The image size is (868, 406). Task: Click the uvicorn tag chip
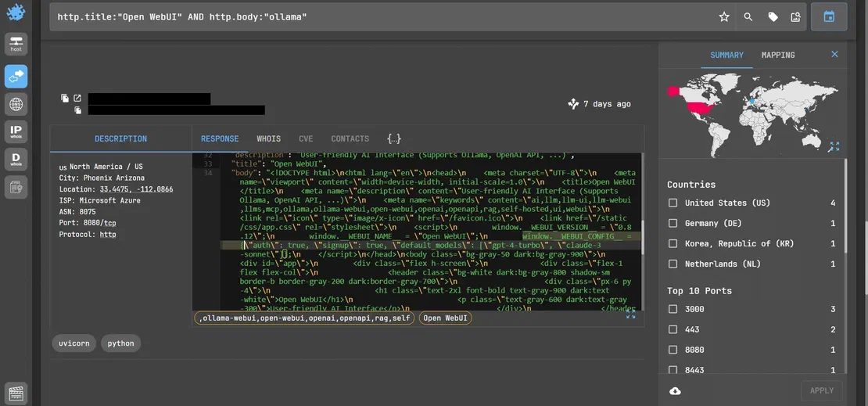(74, 343)
